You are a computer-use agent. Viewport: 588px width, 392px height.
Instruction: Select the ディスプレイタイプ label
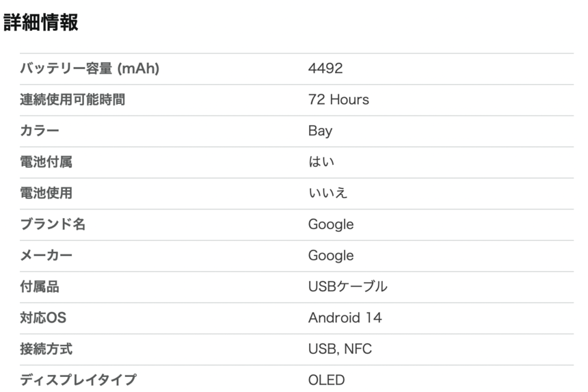pyautogui.click(x=78, y=380)
